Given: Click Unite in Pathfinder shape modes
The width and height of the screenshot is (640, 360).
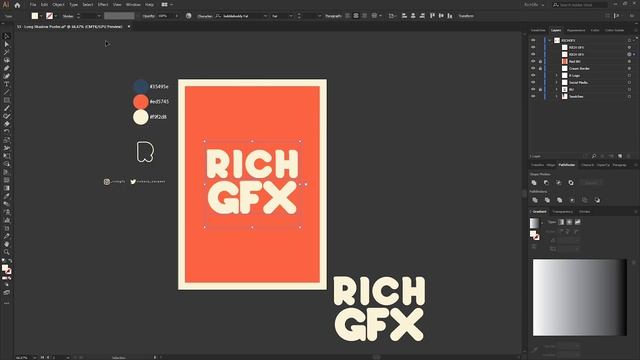Looking at the screenshot, I should (x=534, y=182).
